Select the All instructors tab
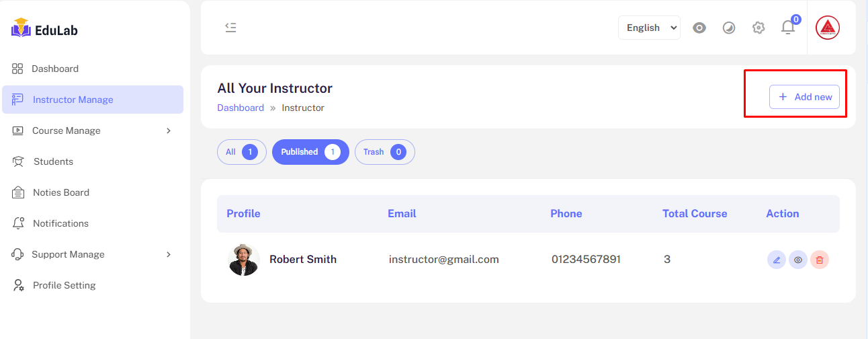This screenshot has width=868, height=339. coord(241,152)
